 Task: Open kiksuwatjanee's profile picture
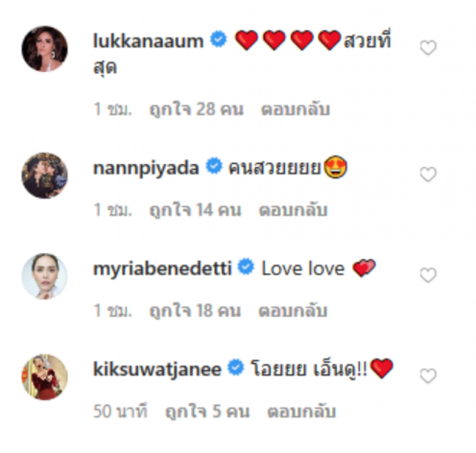point(45,376)
